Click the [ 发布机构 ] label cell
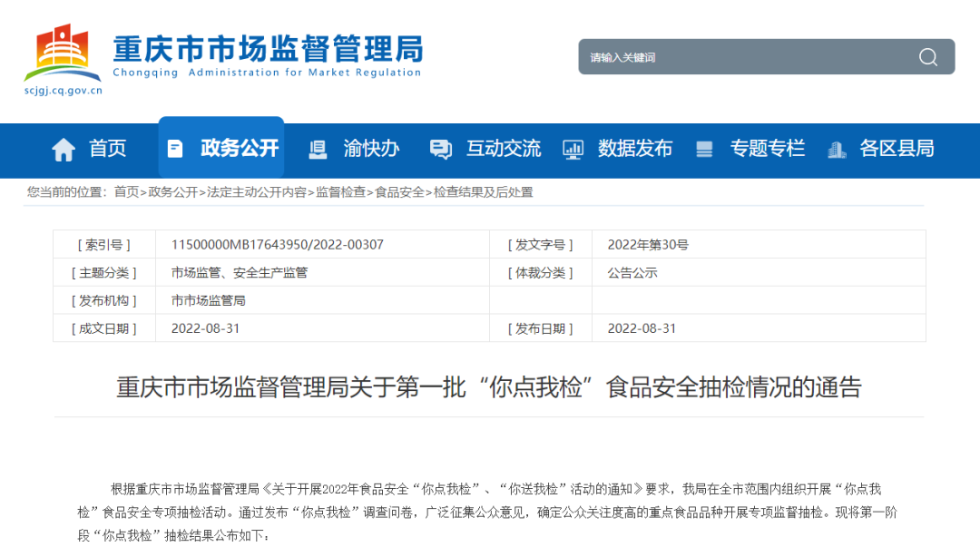Viewport: 980px width, 547px height. (104, 300)
